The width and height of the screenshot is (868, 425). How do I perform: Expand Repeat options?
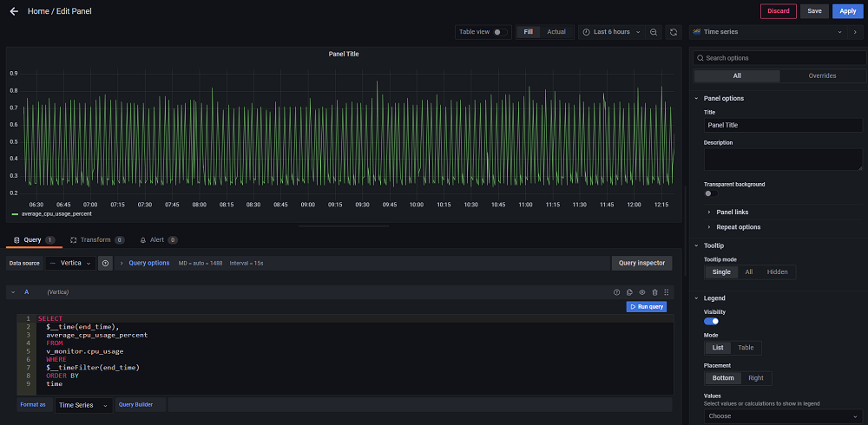click(738, 227)
